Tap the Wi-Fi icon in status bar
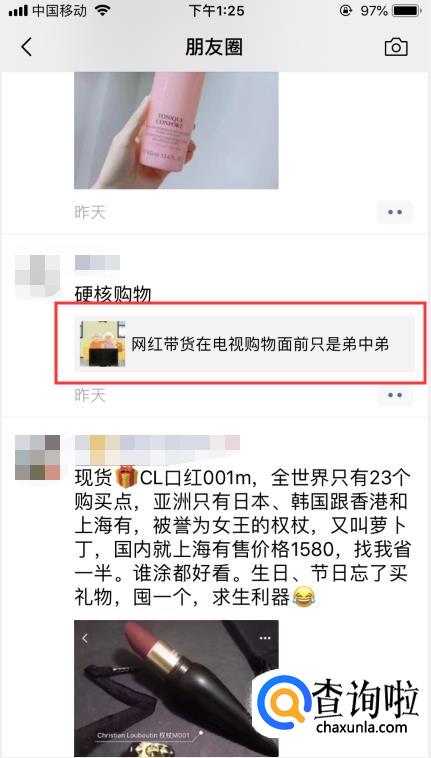The width and height of the screenshot is (431, 758). (103, 11)
